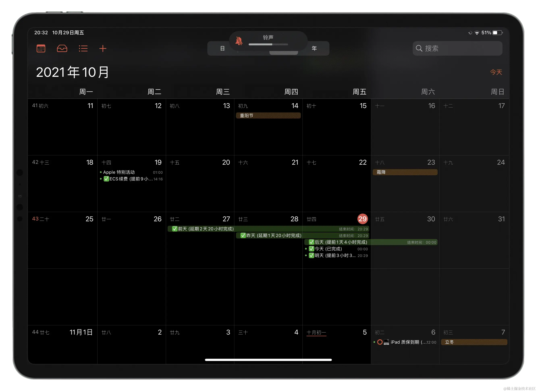The width and height of the screenshot is (537, 392).
Task: Select 11月1日 date cell
Action: pyautogui.click(x=81, y=332)
